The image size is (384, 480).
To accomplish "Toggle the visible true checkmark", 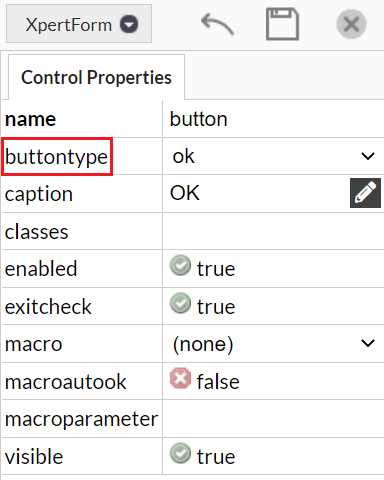I will tap(180, 453).
